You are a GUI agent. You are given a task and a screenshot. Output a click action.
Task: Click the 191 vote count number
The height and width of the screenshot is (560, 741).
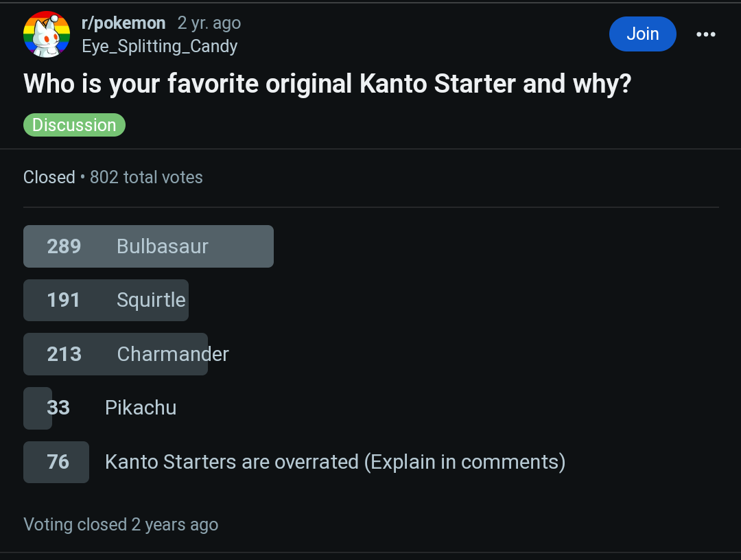[x=64, y=300]
